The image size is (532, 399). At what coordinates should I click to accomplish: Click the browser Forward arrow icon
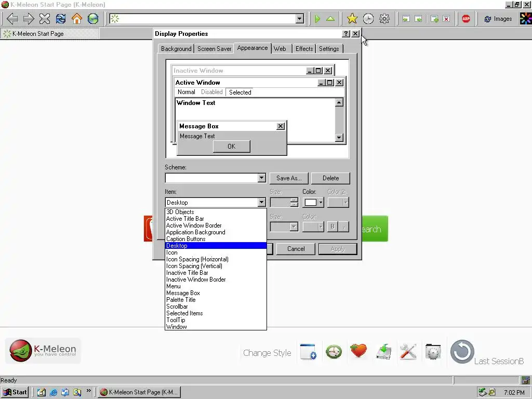point(29,19)
